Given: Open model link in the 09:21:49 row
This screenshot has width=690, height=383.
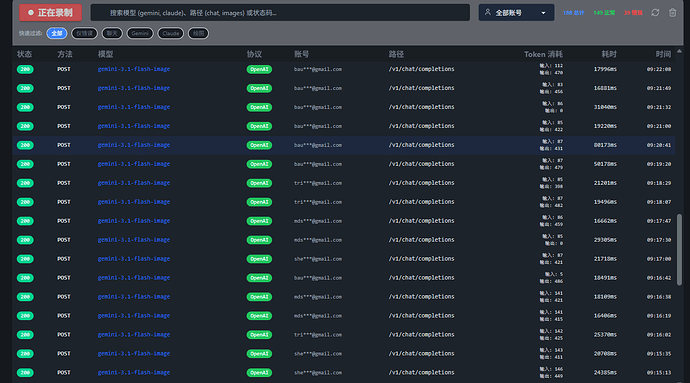Looking at the screenshot, I should [134, 88].
